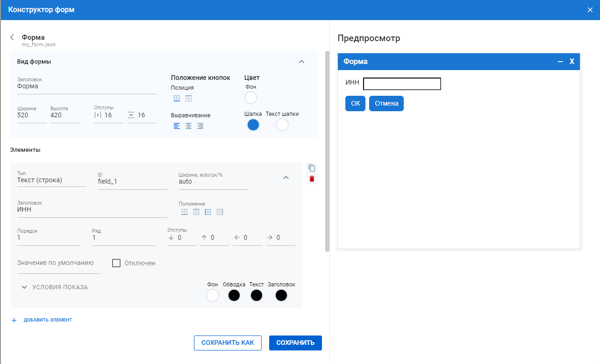Align buttons to the right
600x364 pixels.
pos(200,126)
